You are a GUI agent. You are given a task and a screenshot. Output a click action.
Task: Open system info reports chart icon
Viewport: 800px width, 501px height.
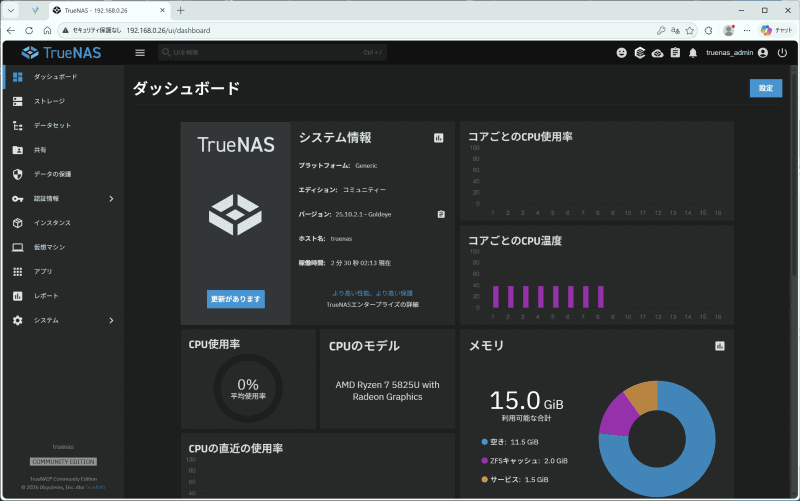[439, 138]
